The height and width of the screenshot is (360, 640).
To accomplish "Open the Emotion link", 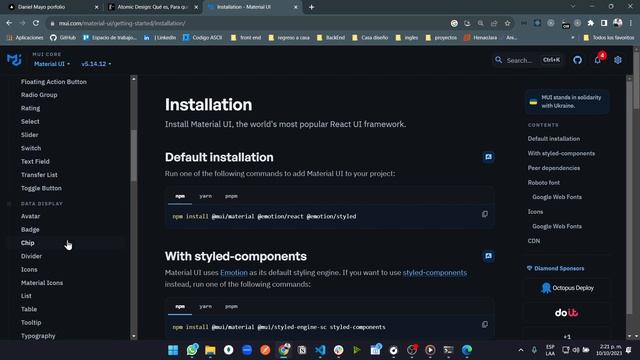I will tap(234, 273).
